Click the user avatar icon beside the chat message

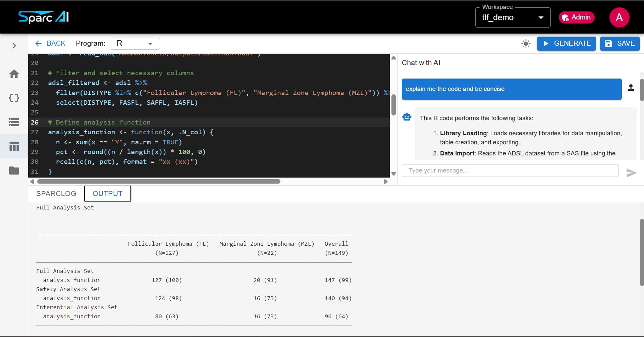(631, 88)
